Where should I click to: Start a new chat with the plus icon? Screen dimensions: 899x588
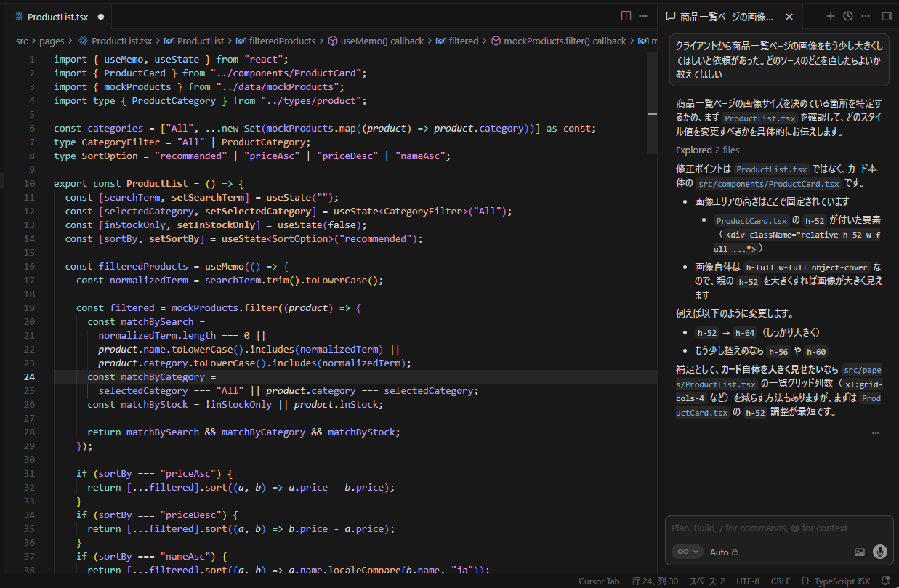(x=831, y=16)
